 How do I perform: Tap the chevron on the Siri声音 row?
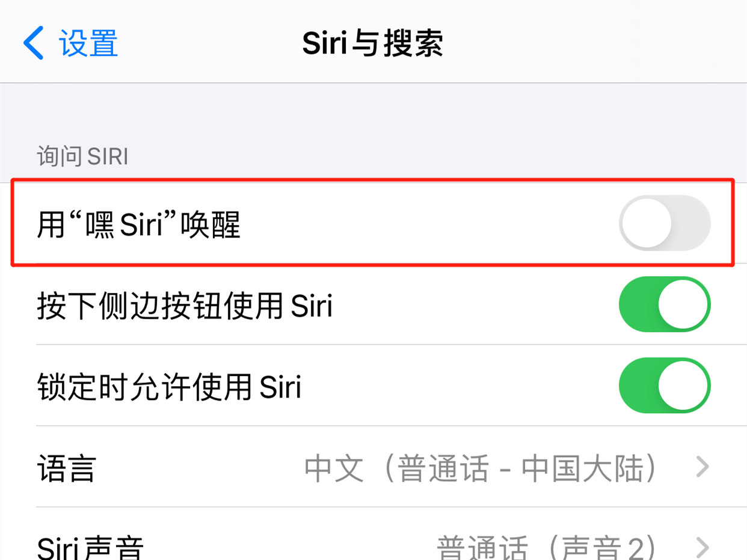702,548
